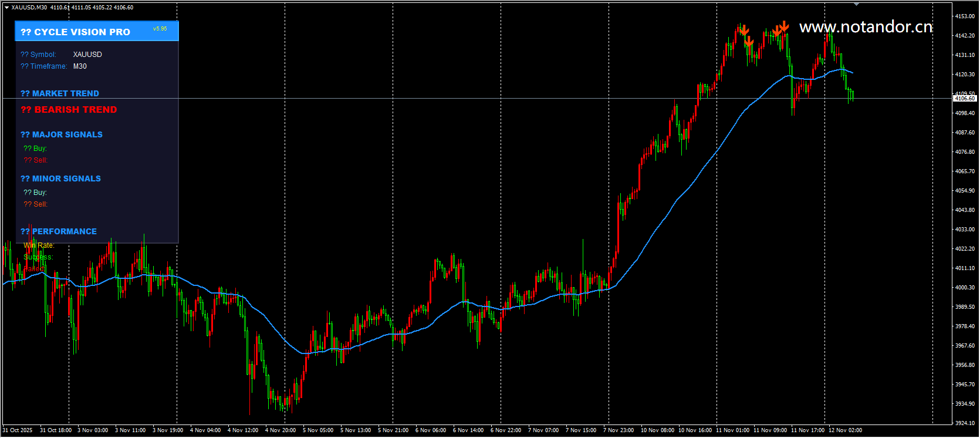The width and height of the screenshot is (980, 438).
Task: Click the MARKET TREND heading
Action: point(60,93)
